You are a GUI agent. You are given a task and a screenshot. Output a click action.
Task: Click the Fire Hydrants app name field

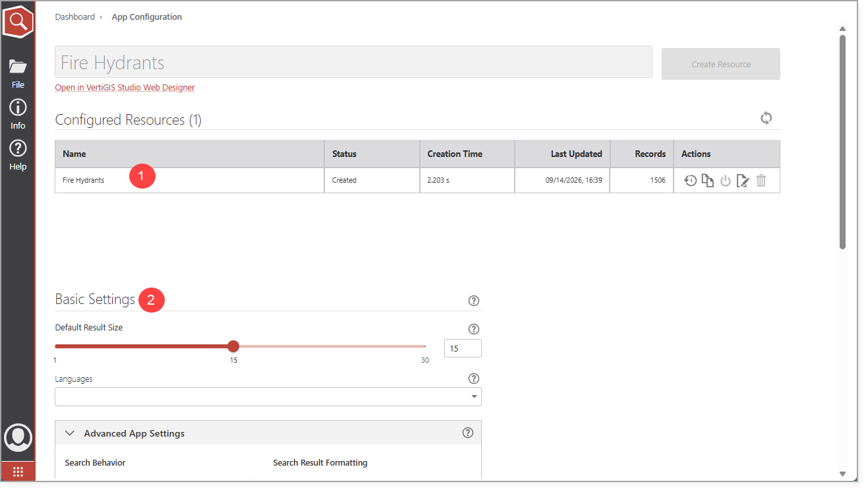[x=353, y=63]
